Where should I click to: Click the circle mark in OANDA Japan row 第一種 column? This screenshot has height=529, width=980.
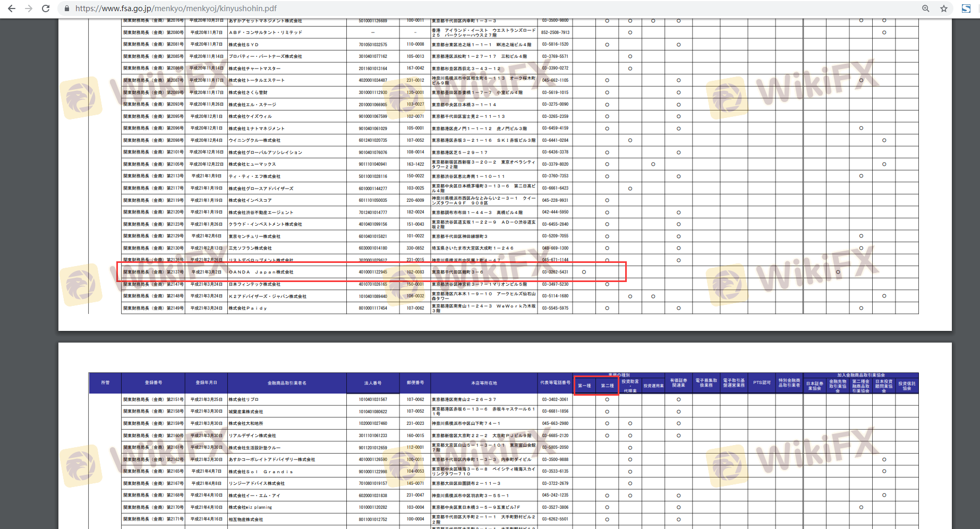point(584,272)
